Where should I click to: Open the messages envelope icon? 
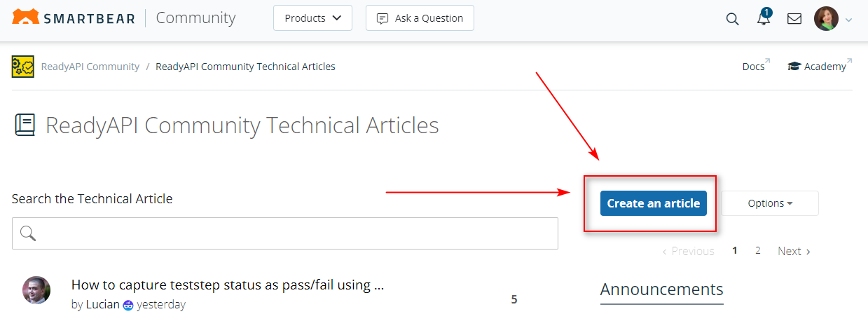(x=794, y=19)
